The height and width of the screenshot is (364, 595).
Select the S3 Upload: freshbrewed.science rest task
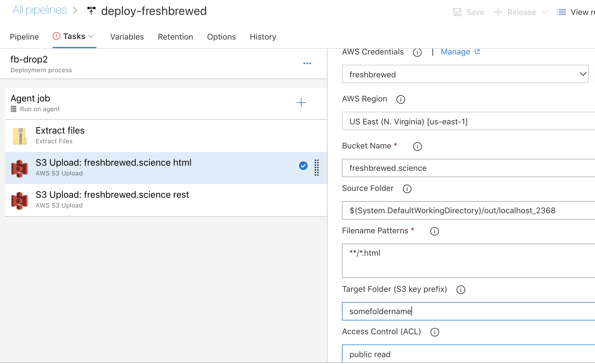pyautogui.click(x=166, y=200)
